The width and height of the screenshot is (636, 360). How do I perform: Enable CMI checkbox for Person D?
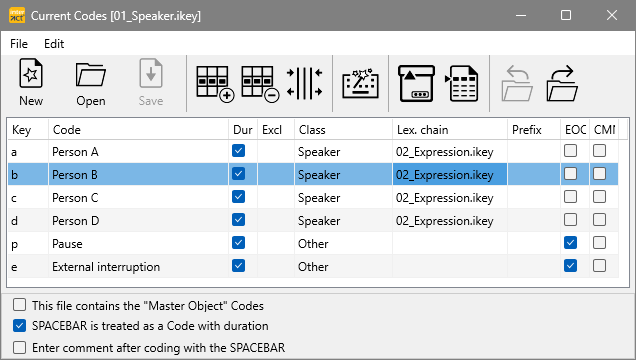(599, 220)
